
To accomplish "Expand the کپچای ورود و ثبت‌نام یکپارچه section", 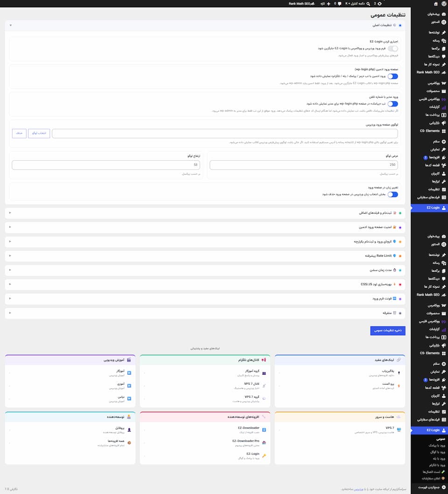I will tap(205, 242).
